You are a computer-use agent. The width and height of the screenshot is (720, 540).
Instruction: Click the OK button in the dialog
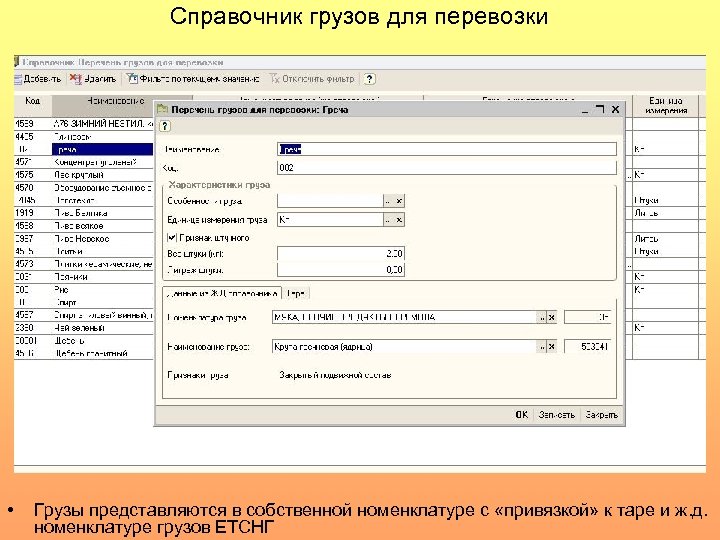coord(522,415)
